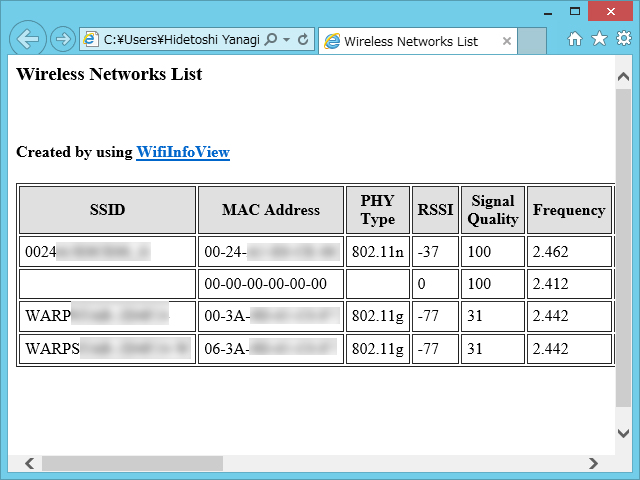Click the horizontal scrollbar thumb
Image resolution: width=640 pixels, height=480 pixels.
tap(132, 463)
